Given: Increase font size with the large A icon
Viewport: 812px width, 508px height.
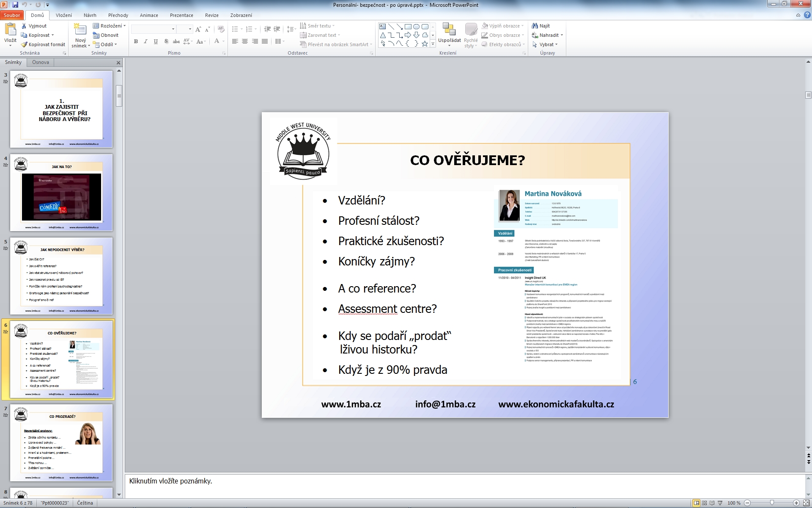Looking at the screenshot, I should [198, 29].
